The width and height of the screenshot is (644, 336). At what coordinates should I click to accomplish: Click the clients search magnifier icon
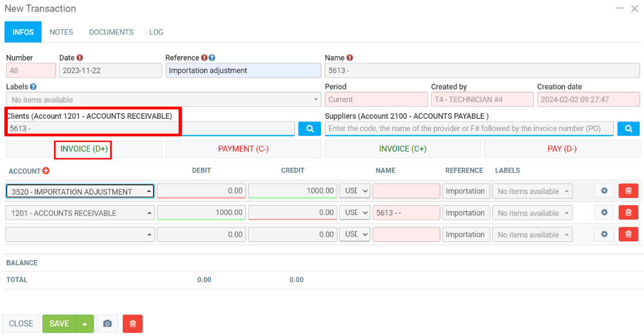(x=309, y=129)
